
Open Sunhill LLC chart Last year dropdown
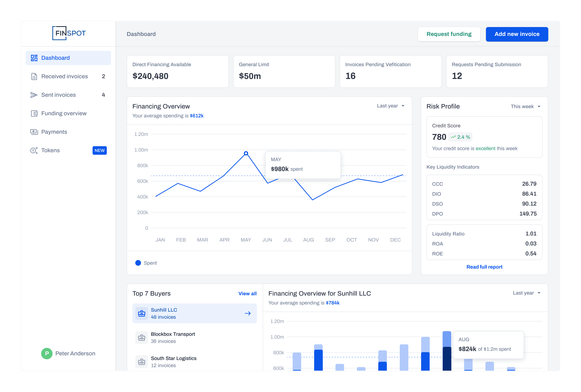coord(527,293)
